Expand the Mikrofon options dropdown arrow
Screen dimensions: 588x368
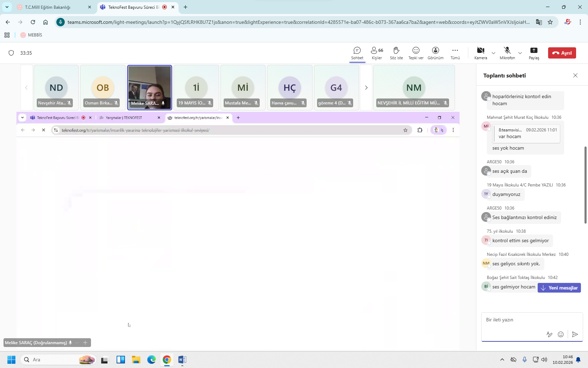pyautogui.click(x=520, y=53)
